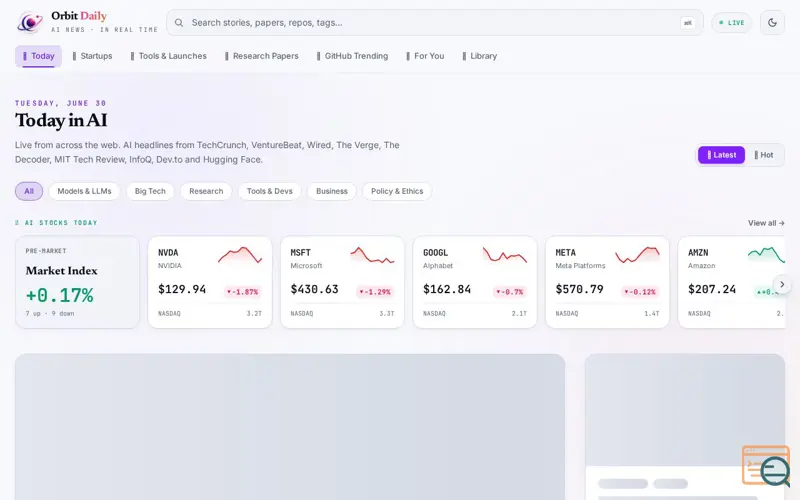Click the sidebar loading card placeholder
The image size is (800, 500).
[x=685, y=427]
